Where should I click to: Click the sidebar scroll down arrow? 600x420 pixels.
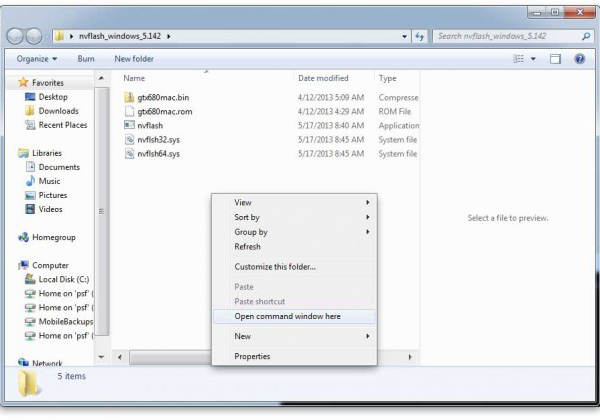pos(101,357)
